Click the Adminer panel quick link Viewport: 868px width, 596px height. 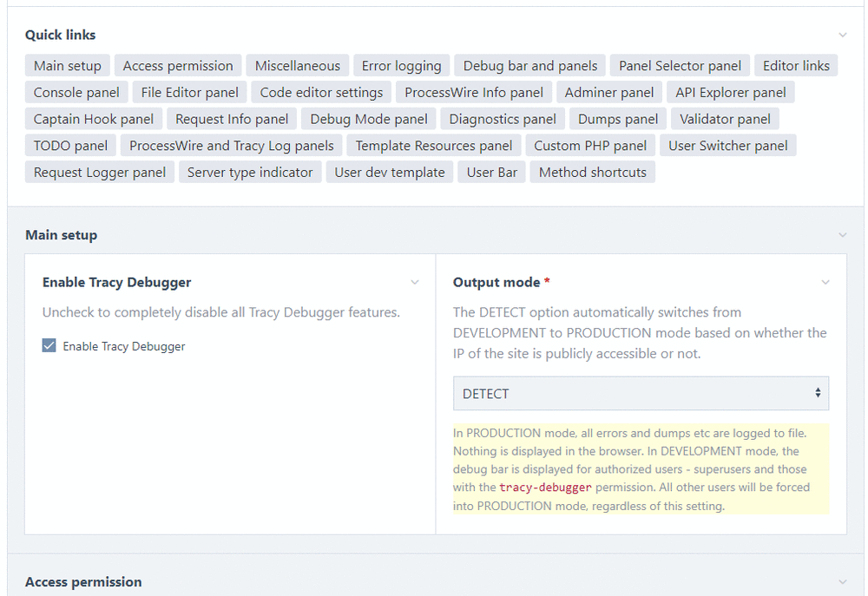coord(609,92)
